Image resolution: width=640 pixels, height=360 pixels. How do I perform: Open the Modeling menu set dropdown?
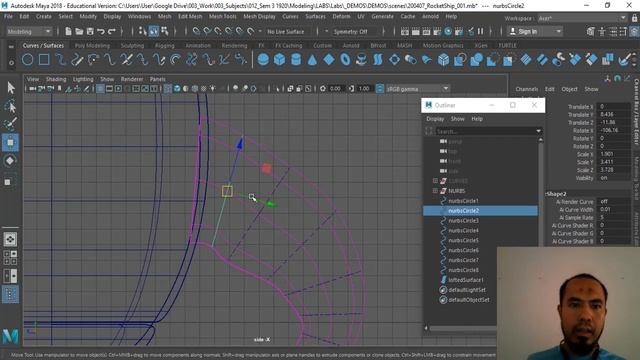(29, 31)
